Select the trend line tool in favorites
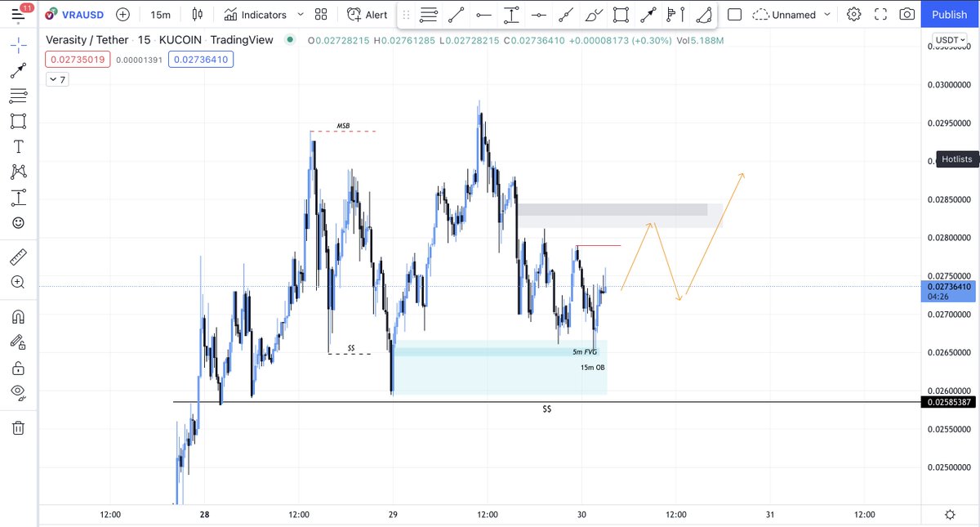Viewport: 980px width, 527px height. point(457,14)
